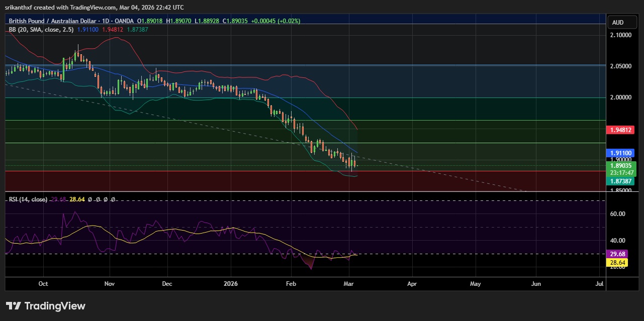Click the 40.00 RSI axis label
The height and width of the screenshot is (321, 644).
[x=617, y=241]
